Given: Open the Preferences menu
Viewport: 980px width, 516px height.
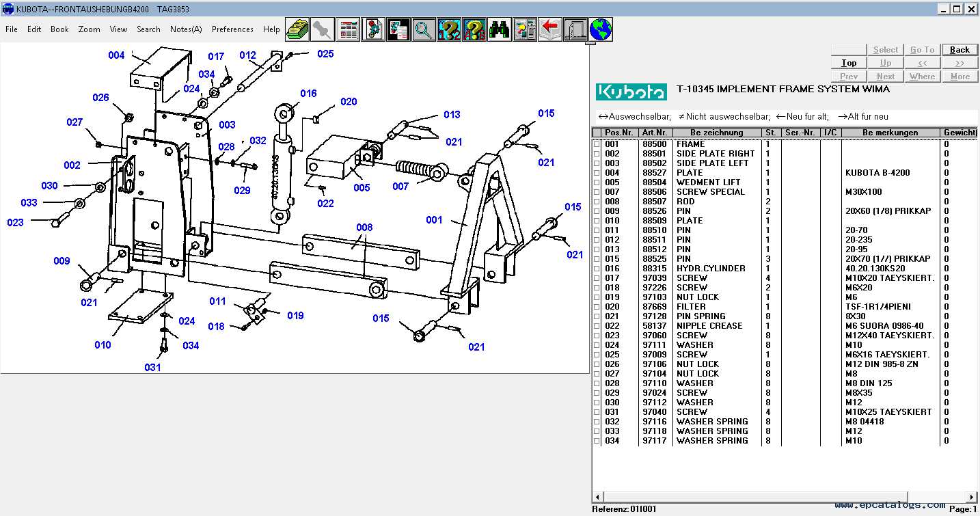Looking at the screenshot, I should pos(232,29).
